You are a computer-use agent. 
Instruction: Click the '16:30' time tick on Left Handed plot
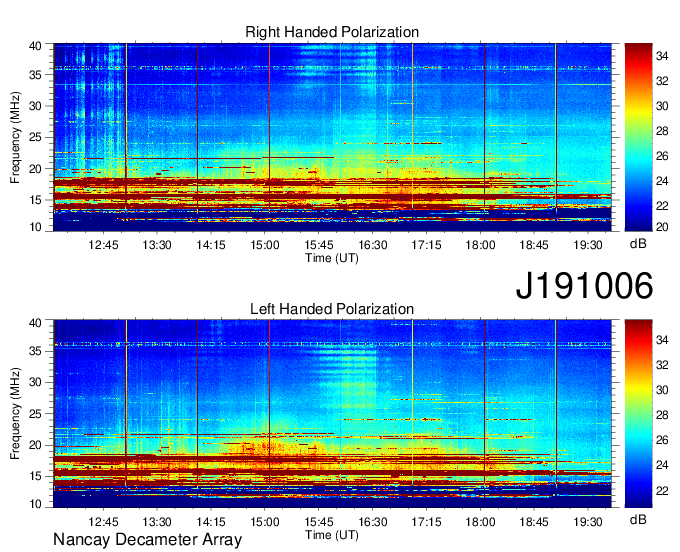point(373,522)
